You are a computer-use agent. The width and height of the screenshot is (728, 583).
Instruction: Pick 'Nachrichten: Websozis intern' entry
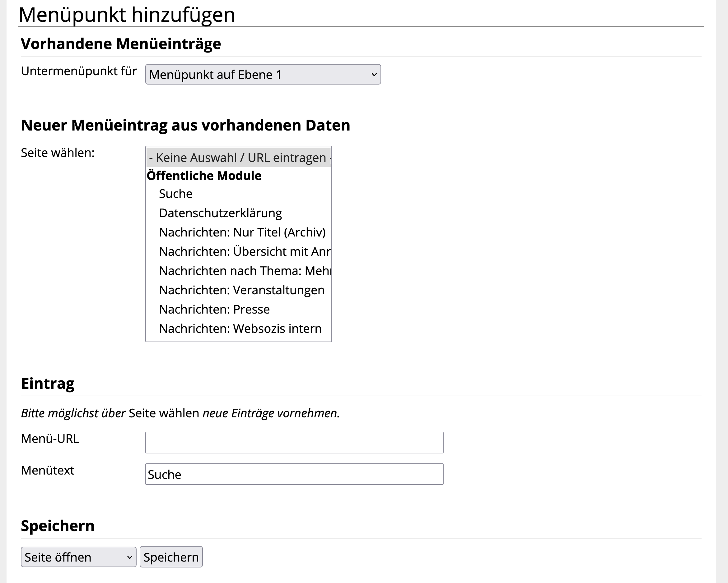click(240, 328)
